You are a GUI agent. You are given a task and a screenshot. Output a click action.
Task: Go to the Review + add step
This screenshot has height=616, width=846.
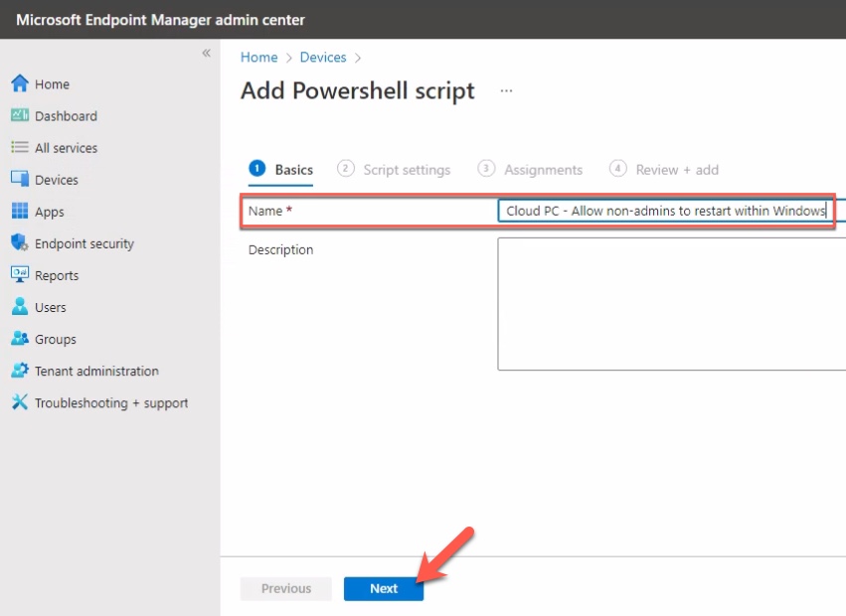coord(664,169)
